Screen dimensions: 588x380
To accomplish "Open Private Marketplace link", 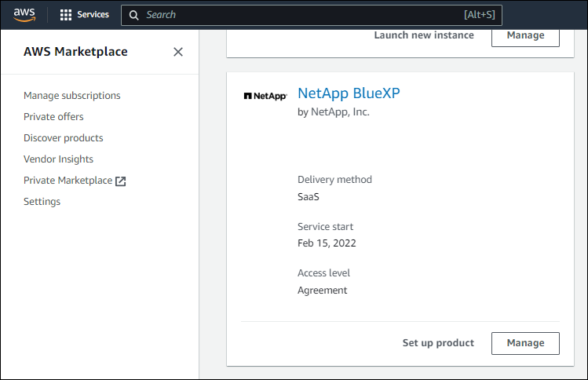I will (68, 181).
